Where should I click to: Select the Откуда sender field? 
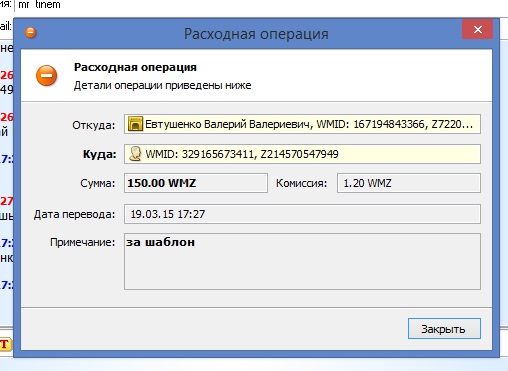(x=302, y=124)
